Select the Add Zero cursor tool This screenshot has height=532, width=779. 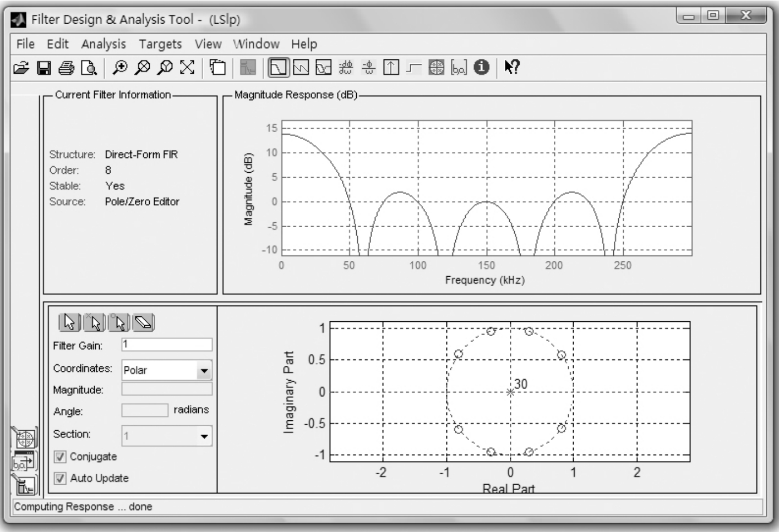click(x=119, y=322)
